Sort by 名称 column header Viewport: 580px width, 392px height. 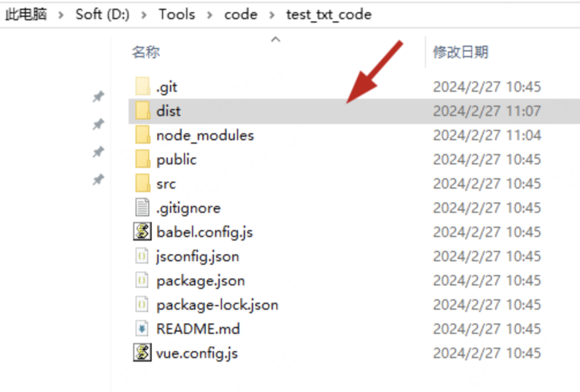pyautogui.click(x=145, y=52)
